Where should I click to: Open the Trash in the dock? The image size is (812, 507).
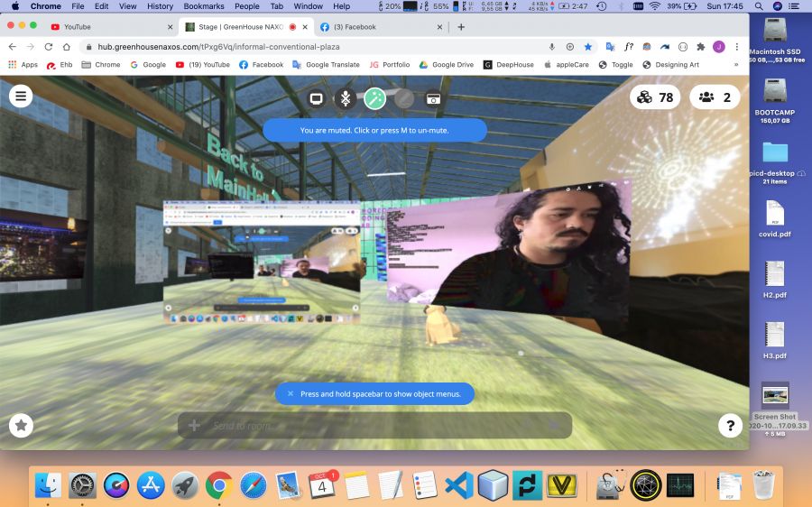[x=764, y=485]
